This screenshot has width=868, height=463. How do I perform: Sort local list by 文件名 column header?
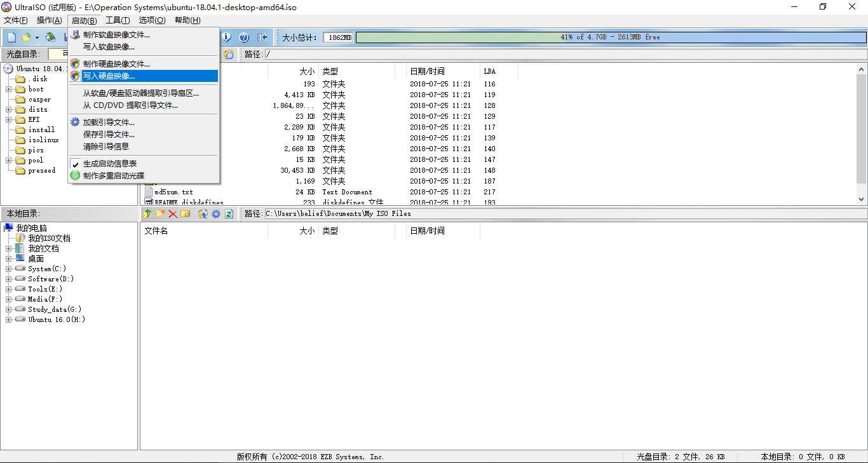pyautogui.click(x=204, y=231)
